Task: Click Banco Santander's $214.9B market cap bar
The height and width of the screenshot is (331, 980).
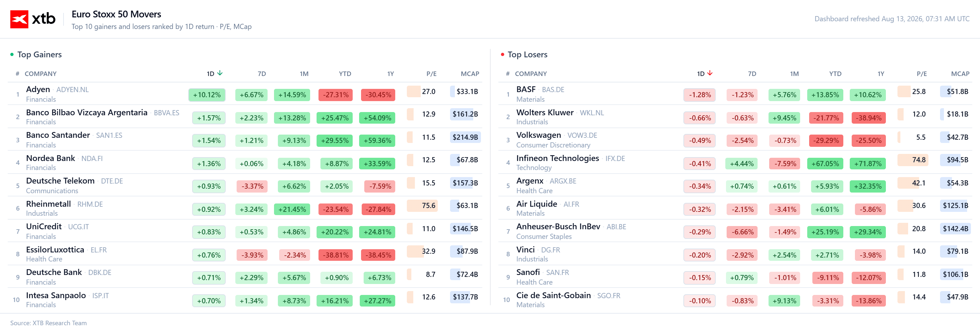Action: pyautogui.click(x=465, y=137)
